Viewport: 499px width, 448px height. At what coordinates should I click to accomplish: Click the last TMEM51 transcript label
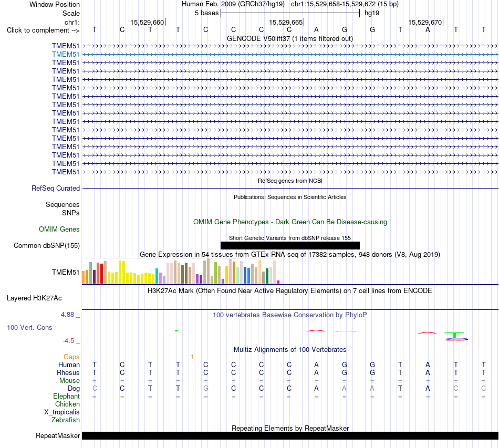66,172
